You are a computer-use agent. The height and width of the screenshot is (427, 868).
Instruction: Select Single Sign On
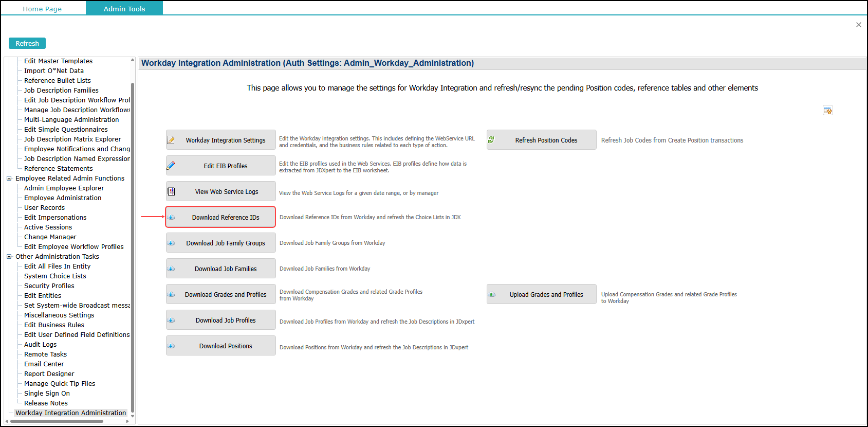47,394
